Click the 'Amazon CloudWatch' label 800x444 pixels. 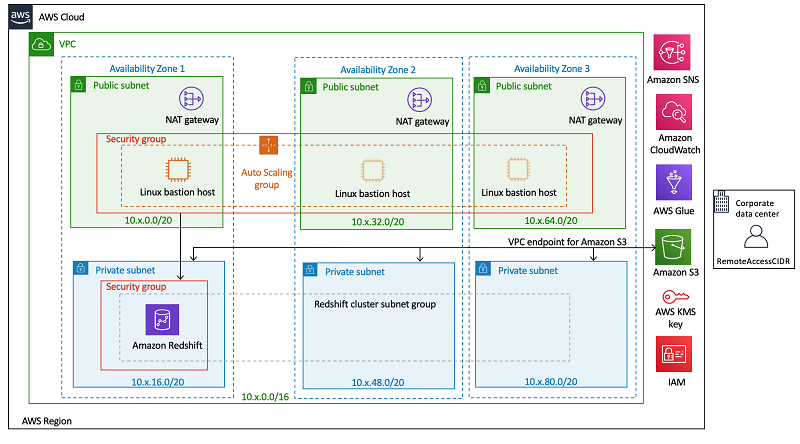(x=675, y=144)
